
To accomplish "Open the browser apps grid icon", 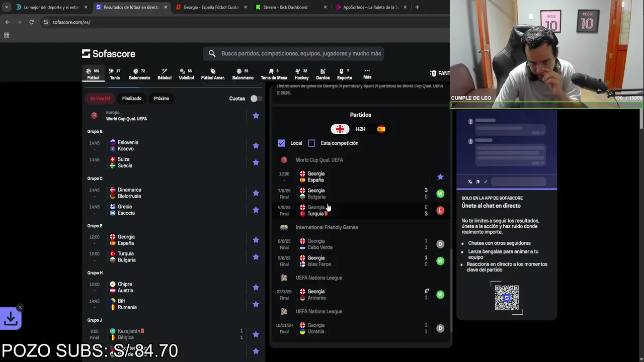I will (7, 35).
